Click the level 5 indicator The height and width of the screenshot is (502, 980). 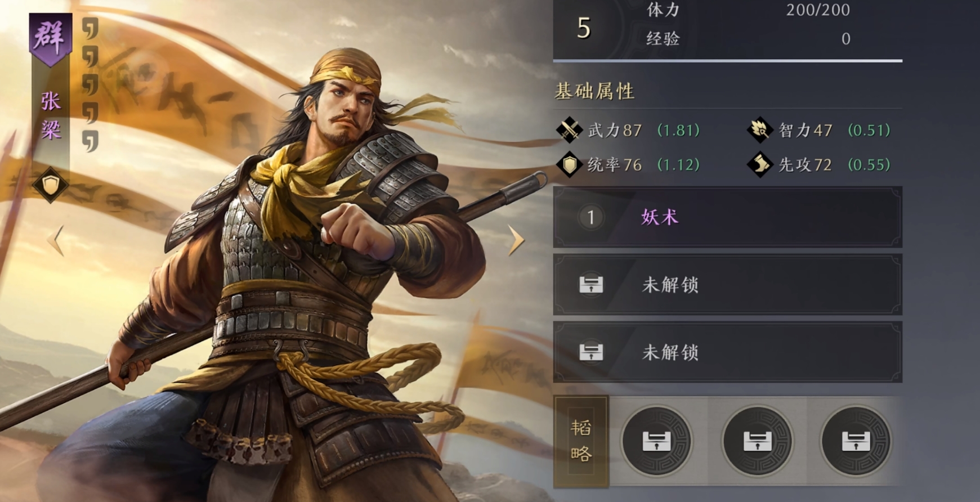click(x=584, y=28)
